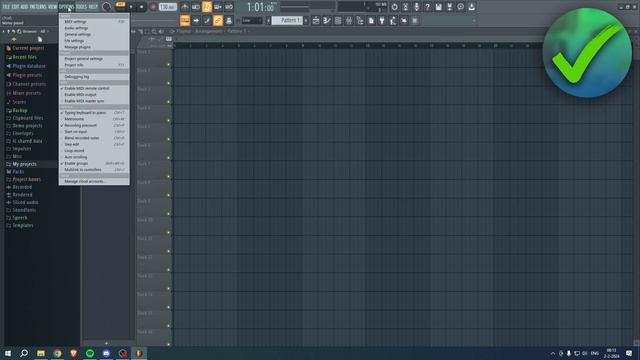640x360 pixels.
Task: Click the time display 1:01:00
Action: point(261,7)
